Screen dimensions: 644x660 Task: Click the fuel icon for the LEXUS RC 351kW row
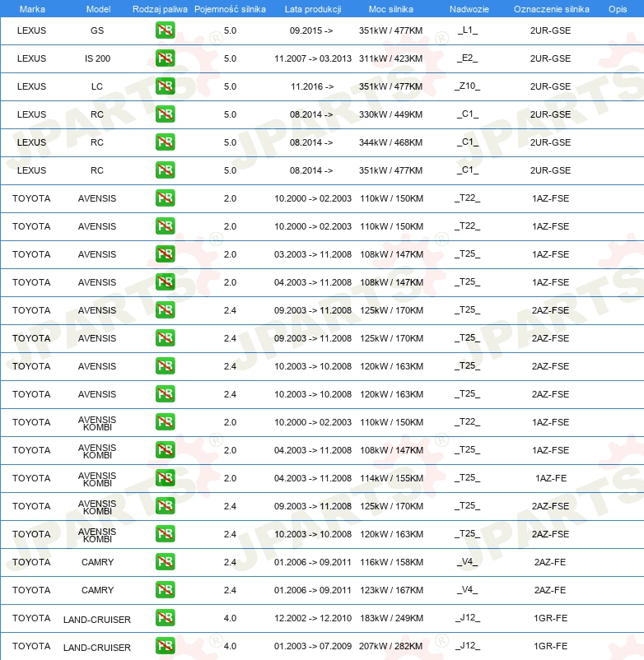point(165,170)
